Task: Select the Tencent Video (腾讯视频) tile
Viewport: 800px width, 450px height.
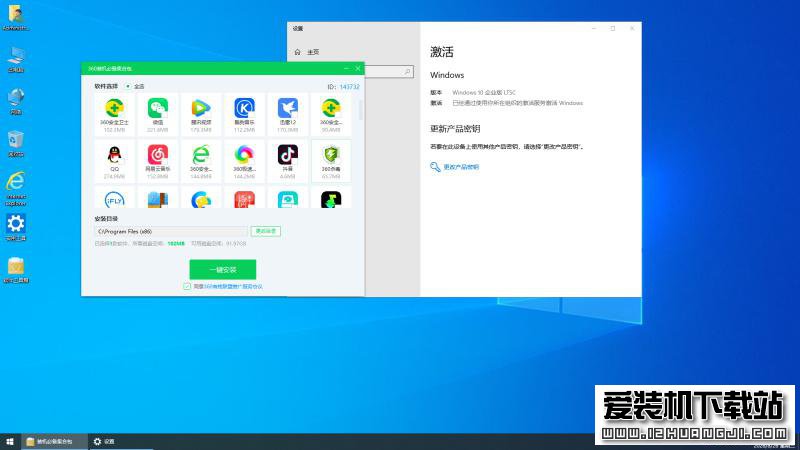Action: (x=201, y=115)
